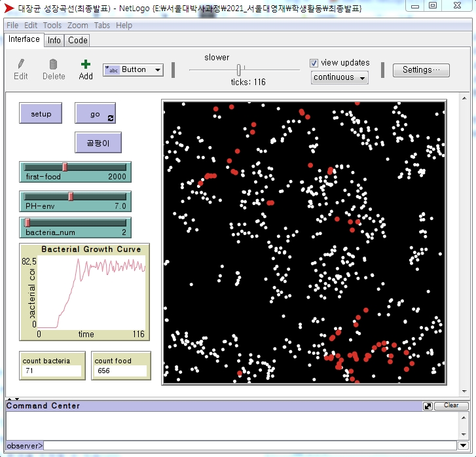The image size is (476, 457).
Task: Minimize the NetLogo window
Action: (x=415, y=6)
